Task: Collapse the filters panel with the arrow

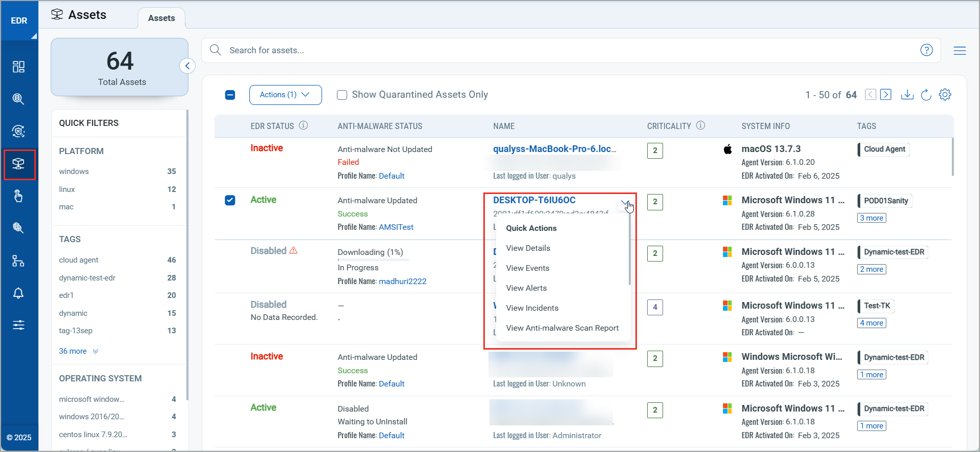Action: click(187, 66)
